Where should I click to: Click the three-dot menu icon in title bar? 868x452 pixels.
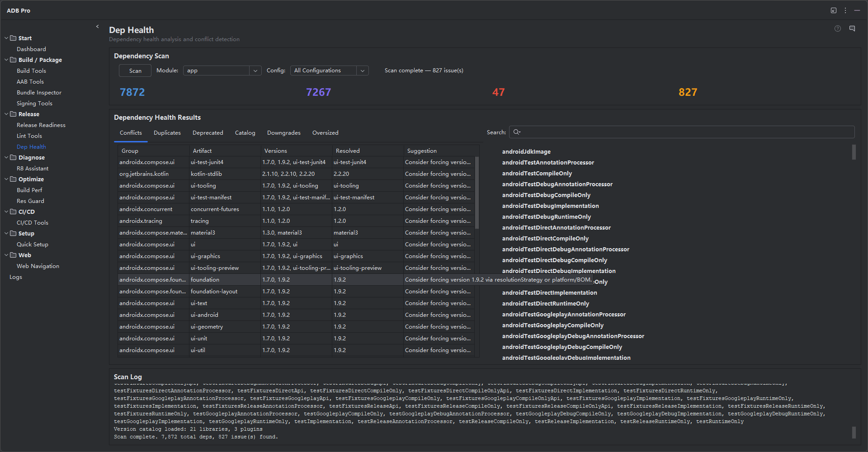tap(845, 10)
